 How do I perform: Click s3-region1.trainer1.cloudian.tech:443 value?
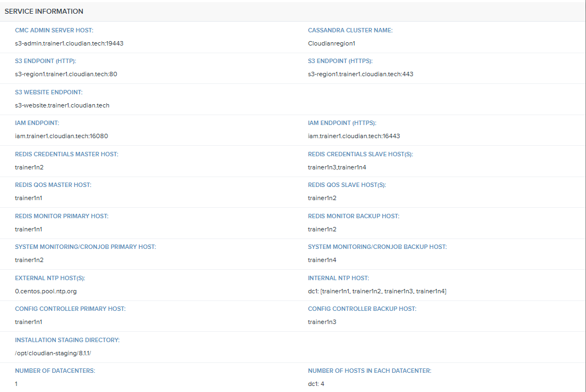(x=361, y=74)
